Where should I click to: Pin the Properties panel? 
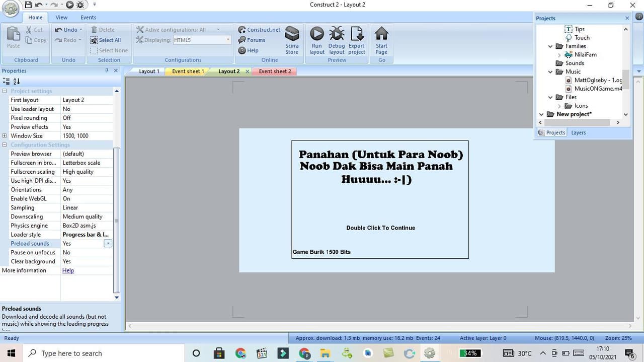pos(107,71)
